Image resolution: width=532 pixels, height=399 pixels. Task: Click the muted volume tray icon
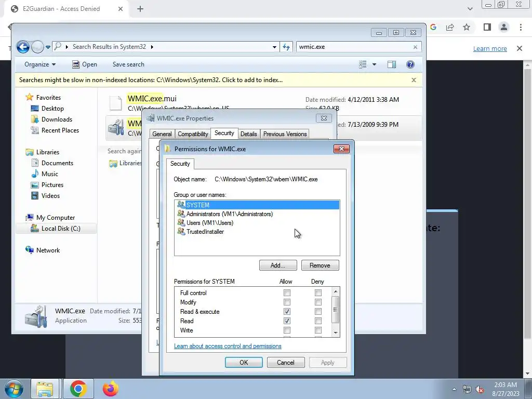tap(480, 390)
